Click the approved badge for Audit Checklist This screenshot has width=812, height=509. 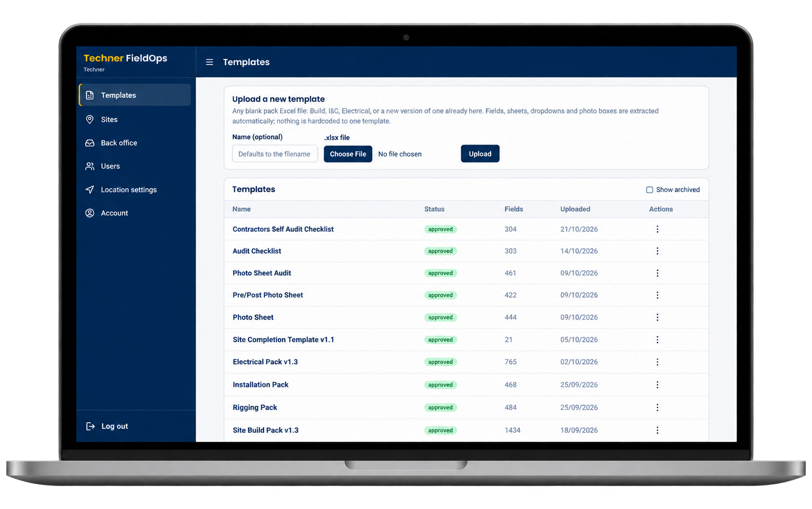440,251
